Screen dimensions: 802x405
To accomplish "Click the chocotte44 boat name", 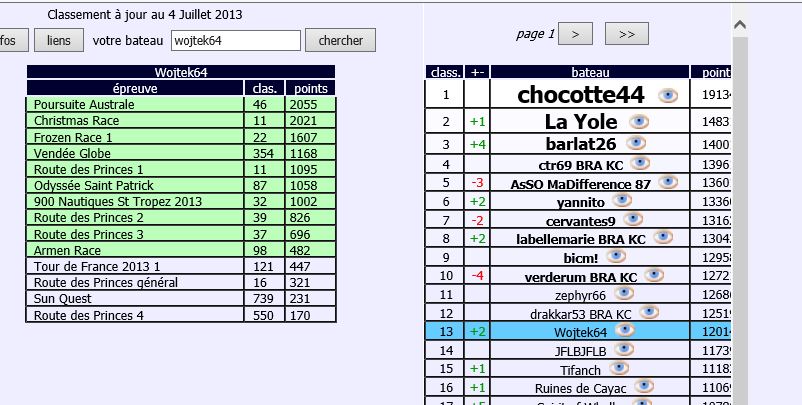I will [581, 95].
